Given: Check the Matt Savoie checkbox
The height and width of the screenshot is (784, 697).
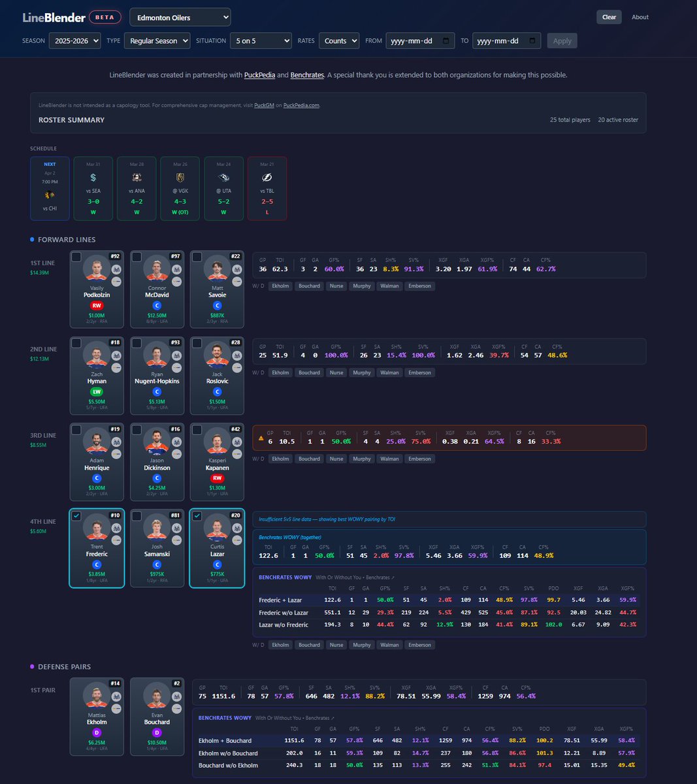Looking at the screenshot, I should 197,257.
